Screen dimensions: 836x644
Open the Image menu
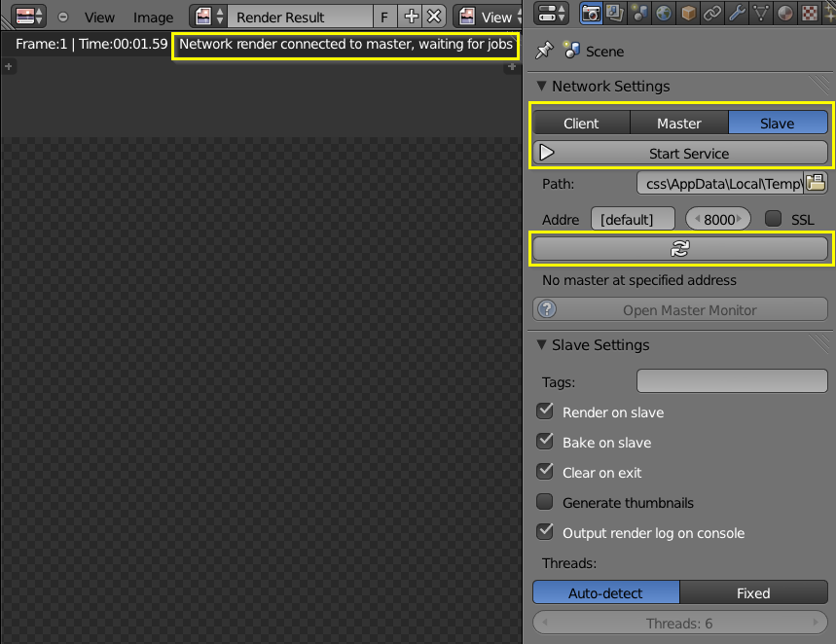coord(153,17)
